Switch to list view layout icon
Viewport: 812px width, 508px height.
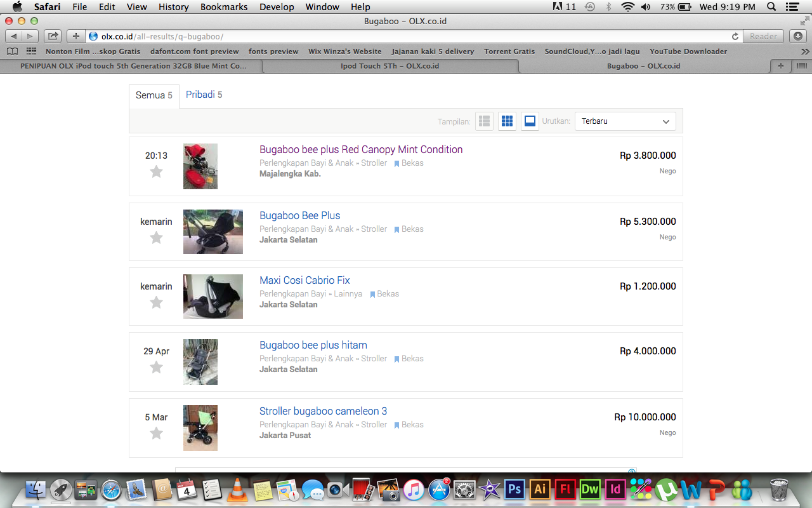click(485, 121)
